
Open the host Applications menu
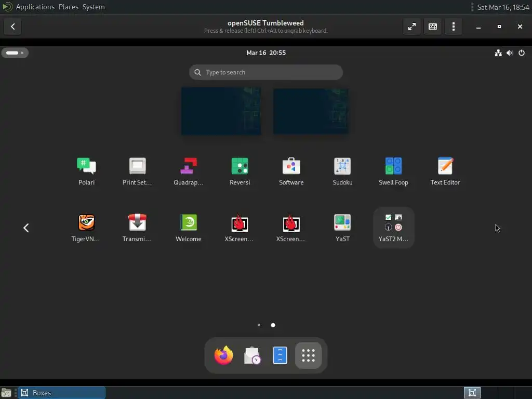[35, 7]
